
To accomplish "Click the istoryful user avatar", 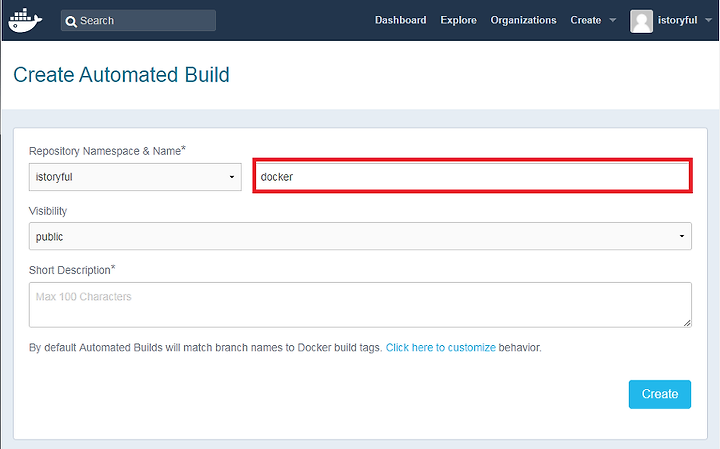I will click(x=641, y=21).
